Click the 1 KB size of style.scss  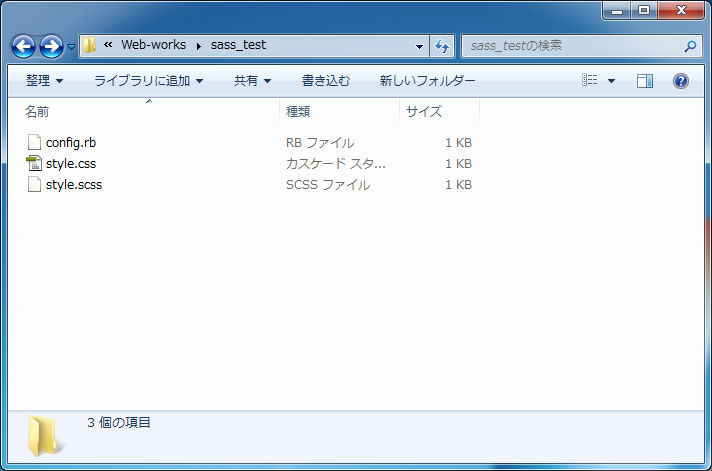click(458, 185)
